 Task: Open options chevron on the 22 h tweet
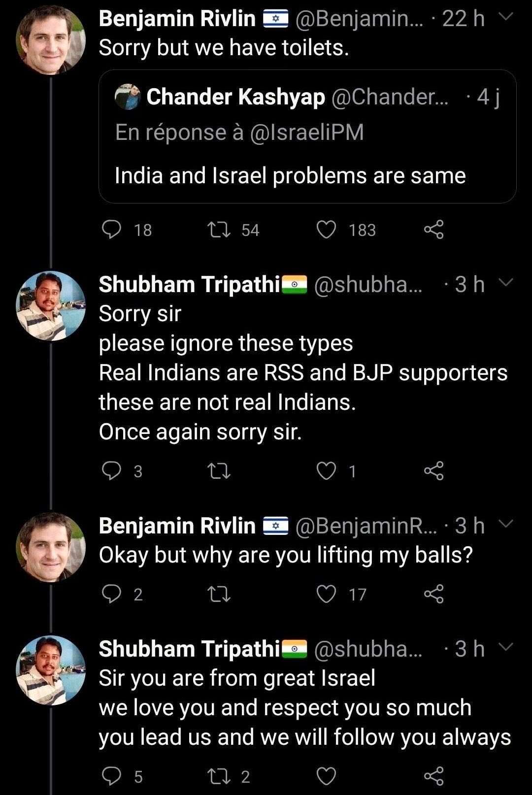coord(506,18)
